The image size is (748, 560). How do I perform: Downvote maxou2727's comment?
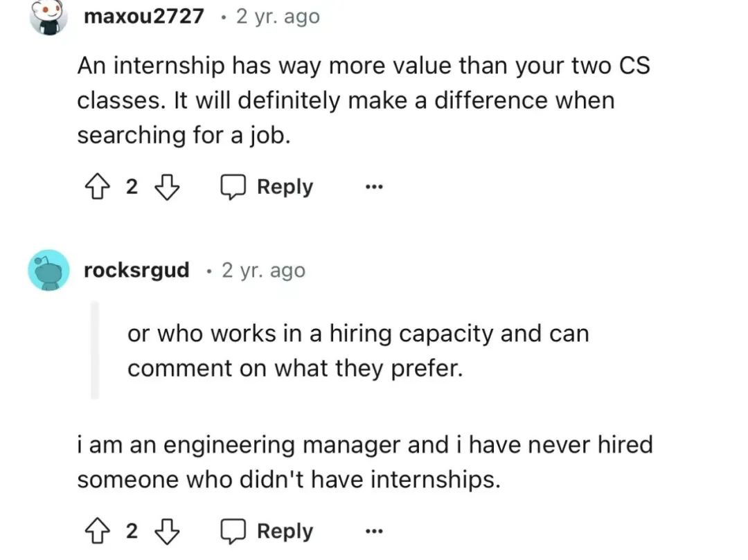tap(168, 187)
